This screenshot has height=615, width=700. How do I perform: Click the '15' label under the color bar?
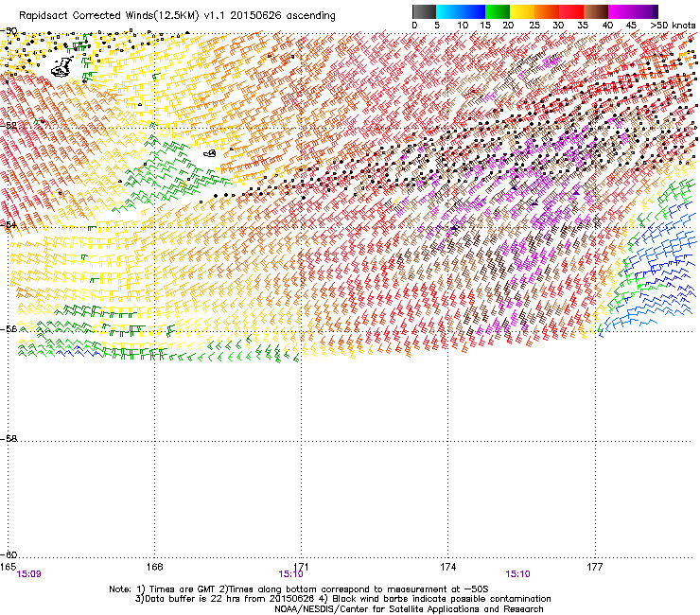tap(485, 26)
